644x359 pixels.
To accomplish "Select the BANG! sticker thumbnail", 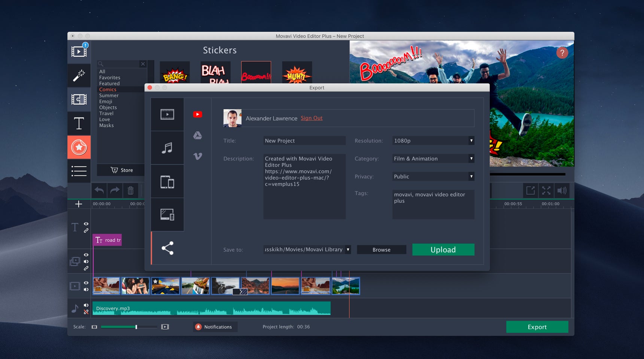I will click(175, 73).
